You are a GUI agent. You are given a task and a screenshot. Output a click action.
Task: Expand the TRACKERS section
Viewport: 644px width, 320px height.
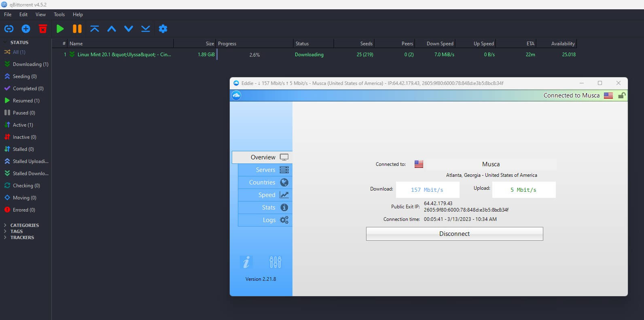[5, 237]
